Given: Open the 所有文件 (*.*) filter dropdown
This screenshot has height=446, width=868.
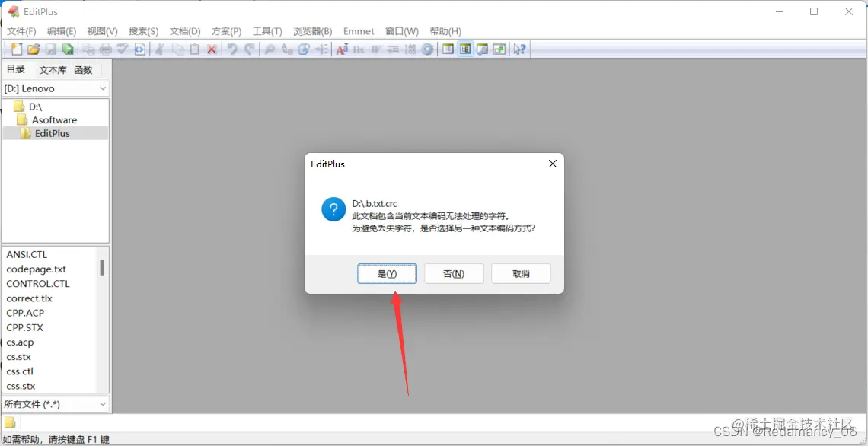Looking at the screenshot, I should coord(55,403).
